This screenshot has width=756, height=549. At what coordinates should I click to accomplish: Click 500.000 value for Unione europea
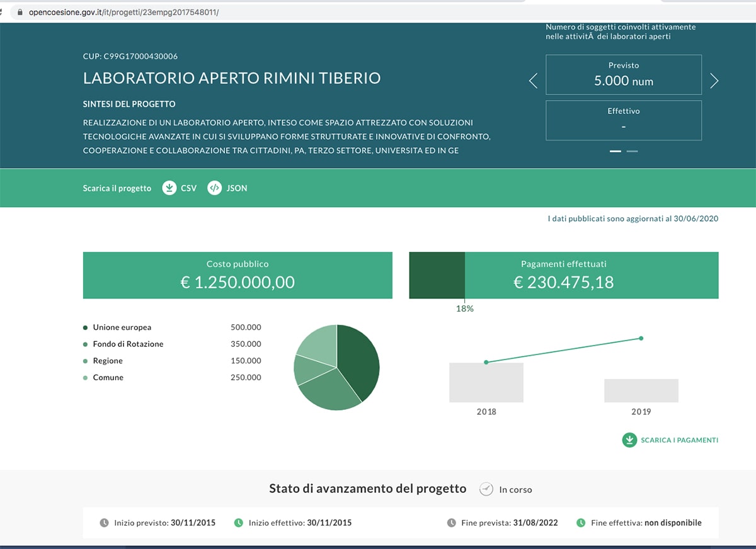pyautogui.click(x=246, y=327)
